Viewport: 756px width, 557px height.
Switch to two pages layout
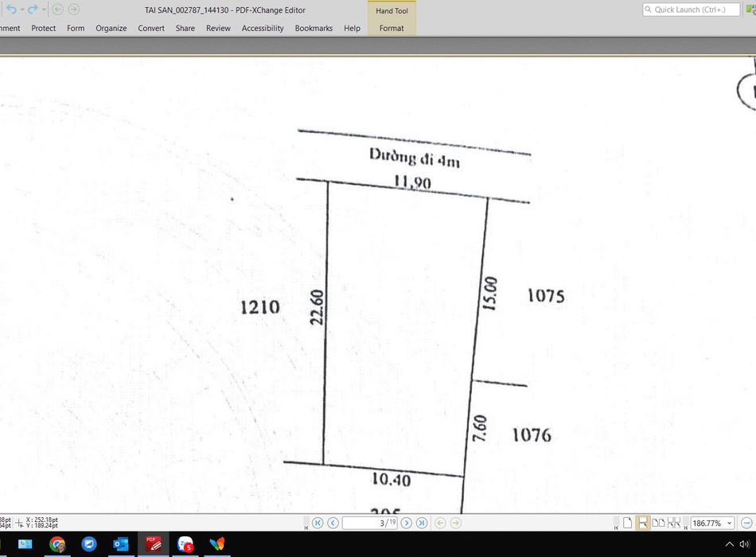pos(658,523)
